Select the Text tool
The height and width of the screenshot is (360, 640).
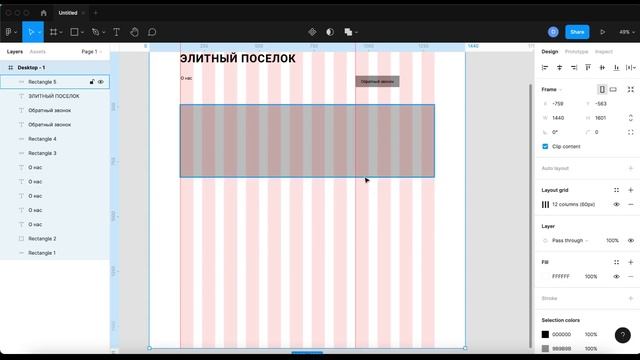(116, 32)
